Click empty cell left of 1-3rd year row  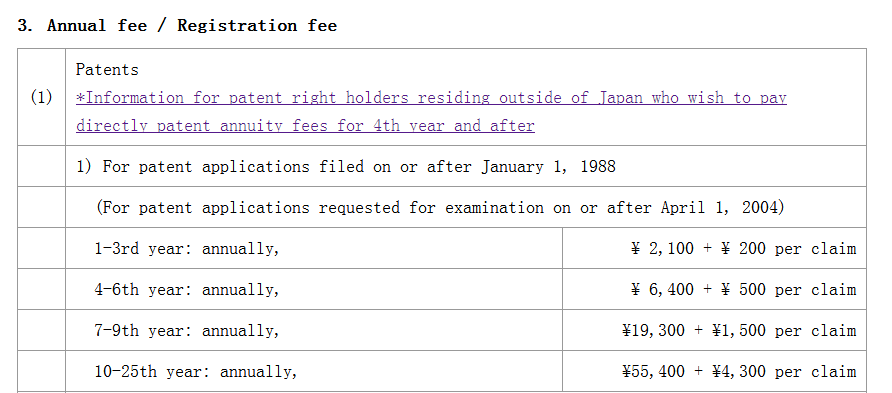point(42,249)
